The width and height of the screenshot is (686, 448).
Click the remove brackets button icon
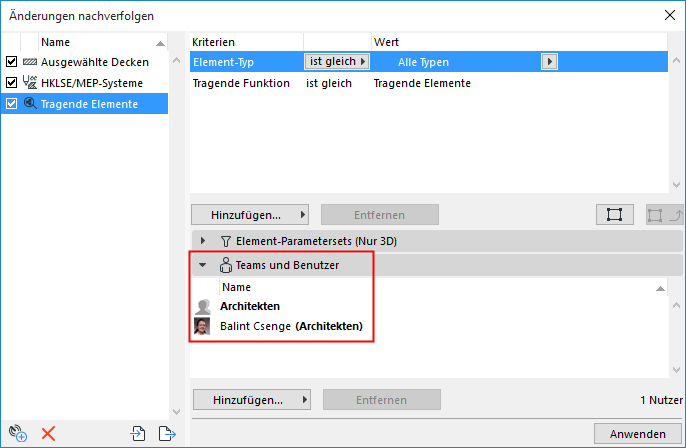coord(664,215)
